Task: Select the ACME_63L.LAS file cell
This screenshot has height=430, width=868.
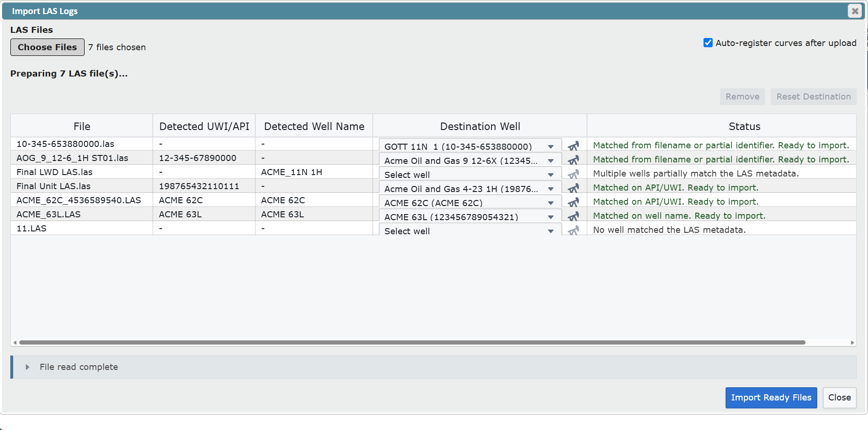Action: (x=82, y=215)
